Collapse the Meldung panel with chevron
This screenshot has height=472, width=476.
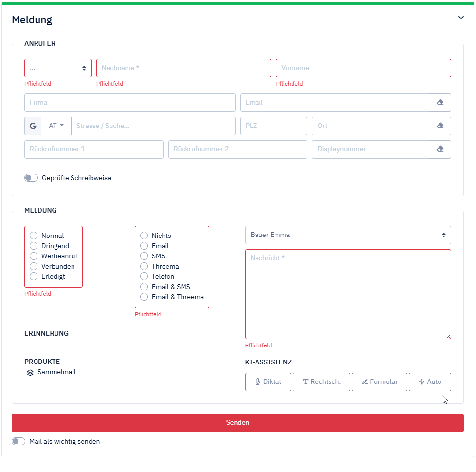click(461, 18)
